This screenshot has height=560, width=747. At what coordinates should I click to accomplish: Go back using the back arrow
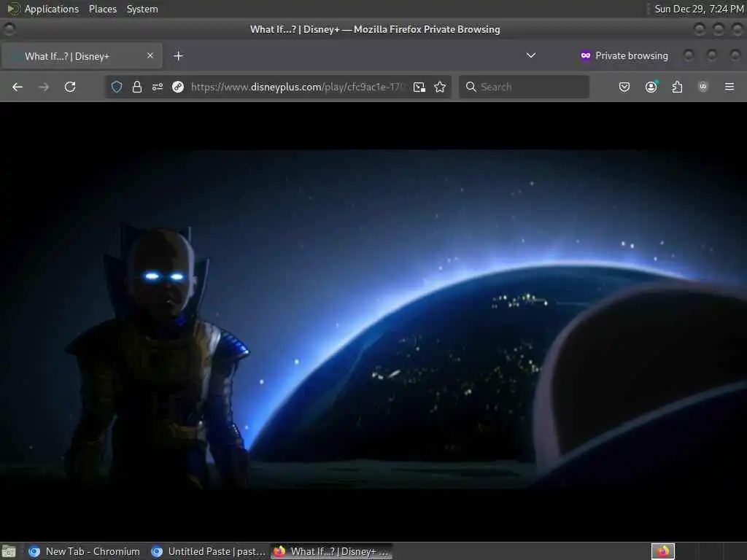pyautogui.click(x=18, y=87)
